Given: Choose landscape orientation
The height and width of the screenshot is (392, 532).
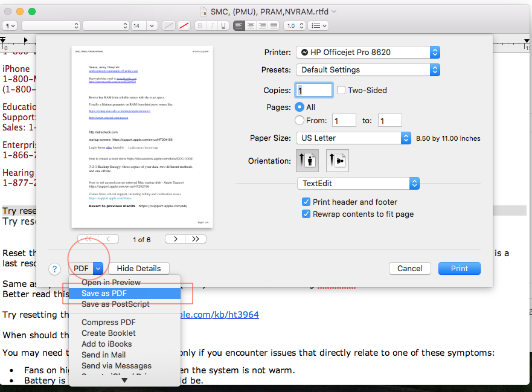Looking at the screenshot, I should click(338, 161).
